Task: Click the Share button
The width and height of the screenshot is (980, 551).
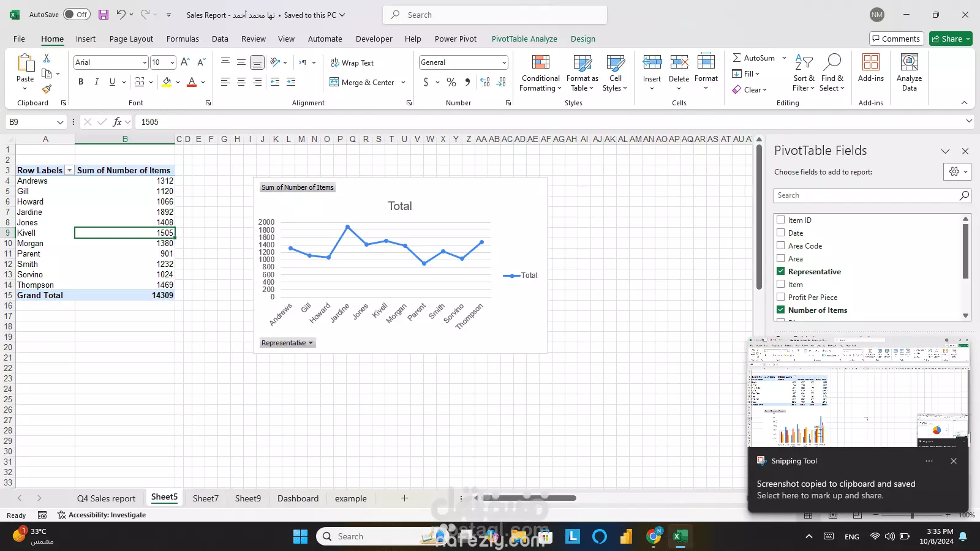Action: tap(951, 39)
